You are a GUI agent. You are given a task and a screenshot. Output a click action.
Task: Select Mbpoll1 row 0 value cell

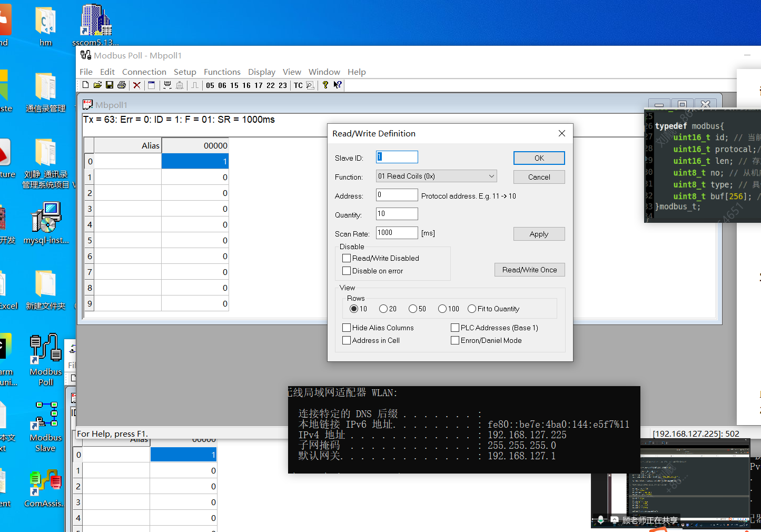coord(195,161)
